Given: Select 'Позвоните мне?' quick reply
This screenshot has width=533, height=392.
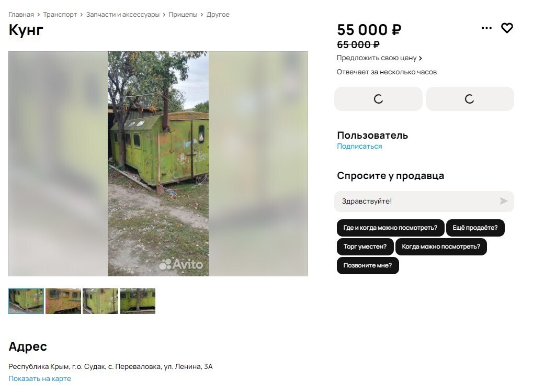Looking at the screenshot, I should pyautogui.click(x=368, y=265).
